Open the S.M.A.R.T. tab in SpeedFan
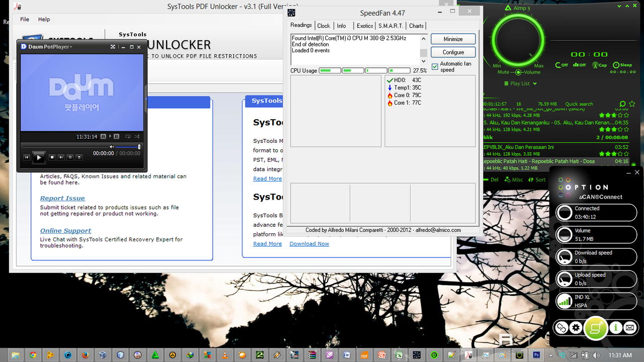This screenshot has height=362, width=644. 391,26
